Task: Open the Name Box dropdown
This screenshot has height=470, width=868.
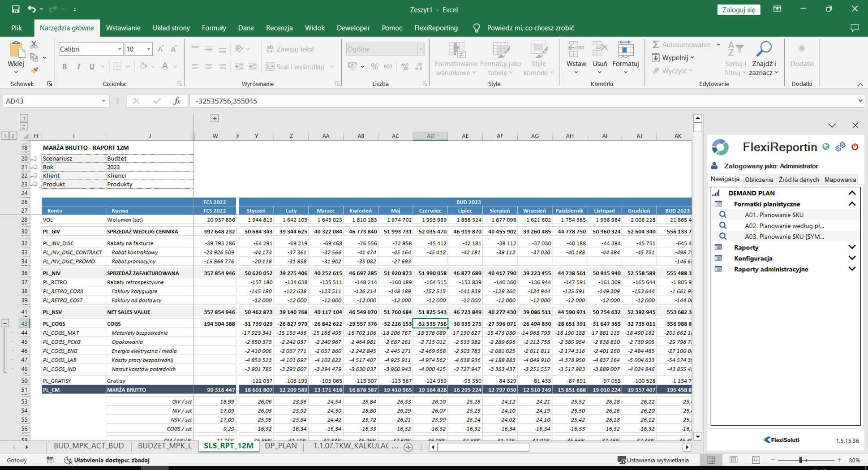Action: point(103,101)
